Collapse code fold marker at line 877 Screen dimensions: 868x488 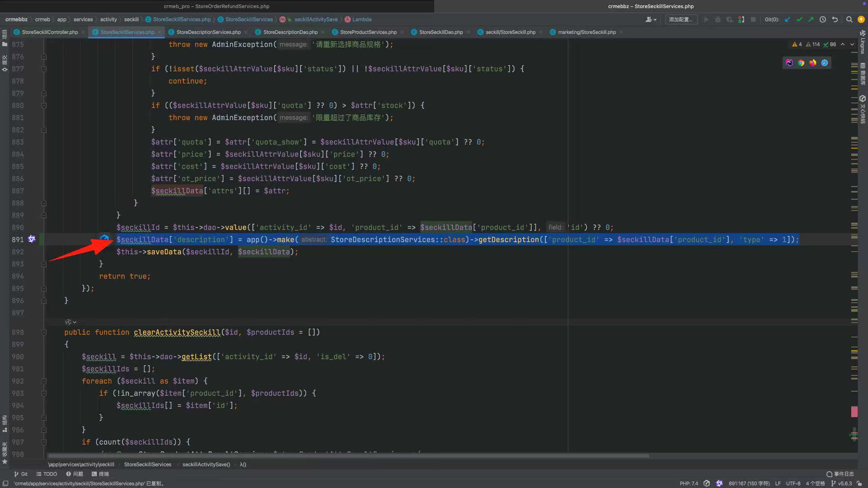44,69
